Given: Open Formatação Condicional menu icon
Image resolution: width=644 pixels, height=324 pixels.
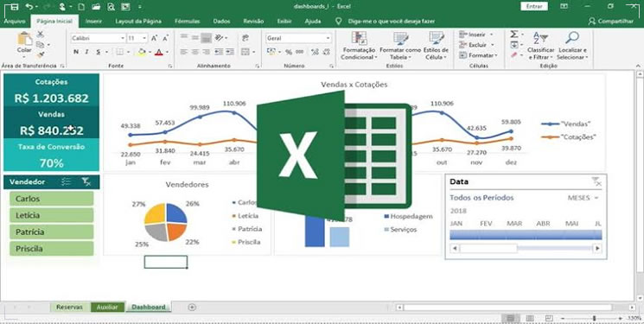Looking at the screenshot, I should 360,38.
